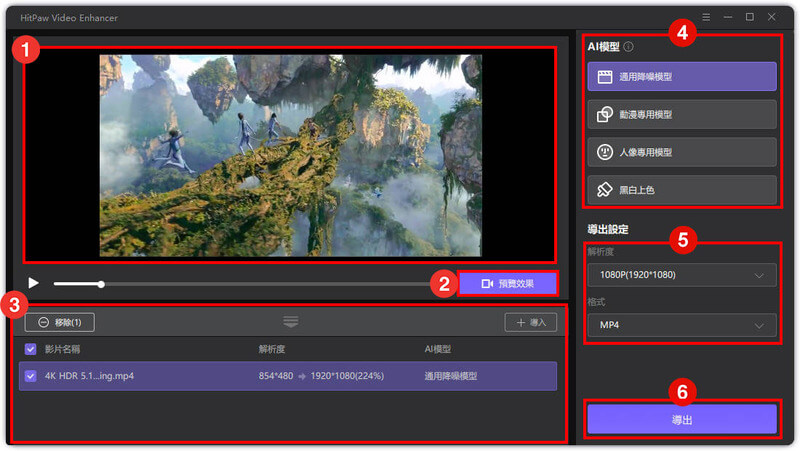This screenshot has width=800, height=451.
Task: Click the 預覽效果 preview effect button
Action: coord(508,284)
